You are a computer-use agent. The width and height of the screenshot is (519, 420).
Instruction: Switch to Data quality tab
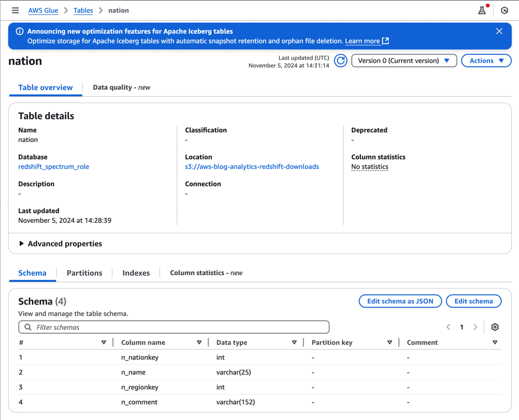122,87
